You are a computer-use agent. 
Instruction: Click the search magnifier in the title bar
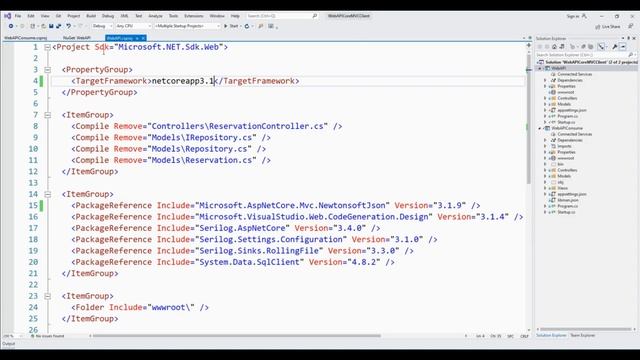coord(315,16)
